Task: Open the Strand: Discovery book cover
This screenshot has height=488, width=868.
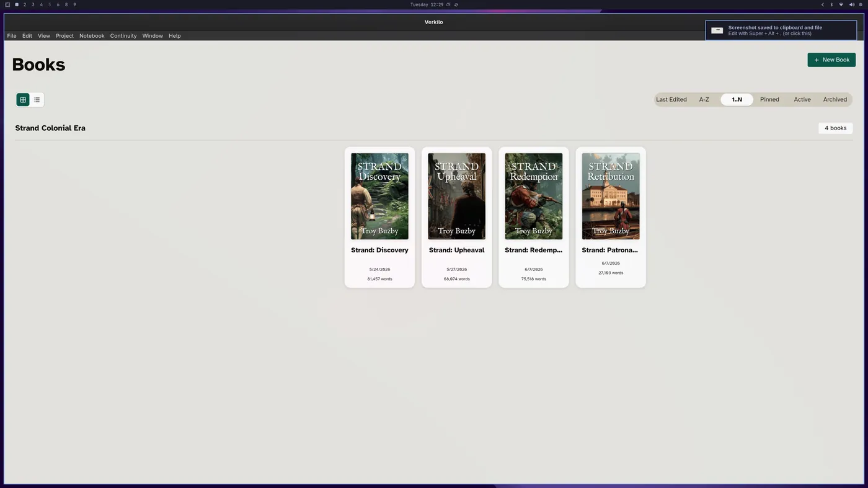Action: point(379,196)
